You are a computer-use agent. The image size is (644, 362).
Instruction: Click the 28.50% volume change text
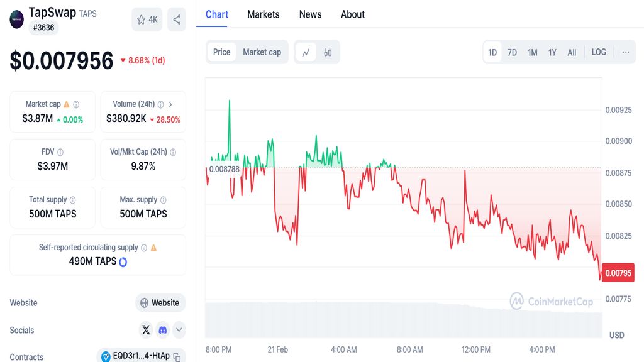coord(168,119)
